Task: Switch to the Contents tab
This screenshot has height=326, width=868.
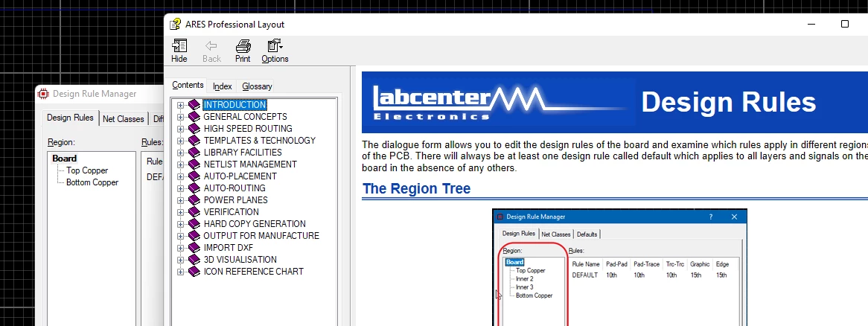Action: click(188, 86)
